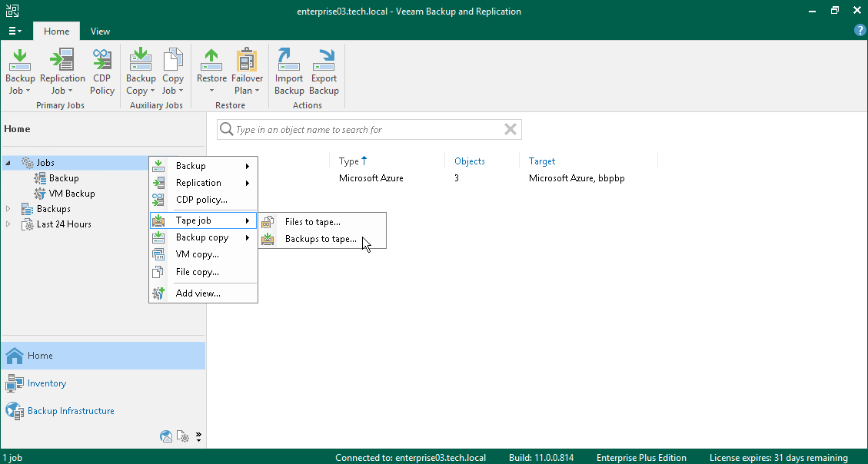Click the globe icon below navigation pane
The height and width of the screenshot is (464, 868).
166,436
